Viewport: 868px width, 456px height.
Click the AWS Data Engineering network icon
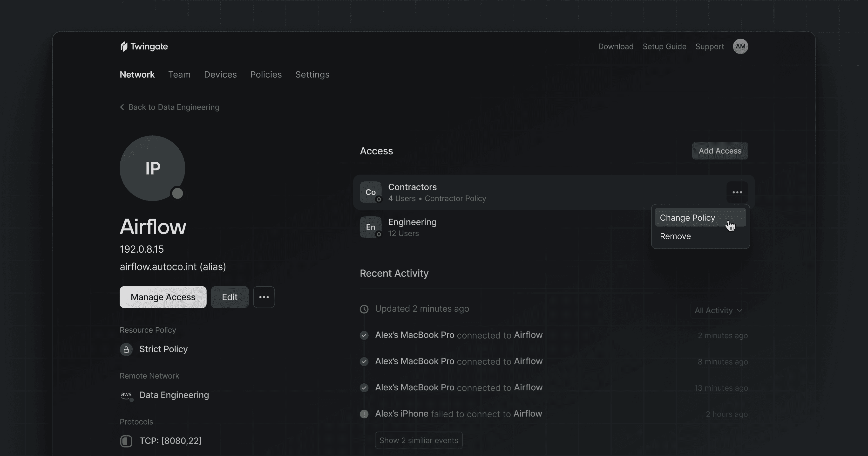[127, 395]
